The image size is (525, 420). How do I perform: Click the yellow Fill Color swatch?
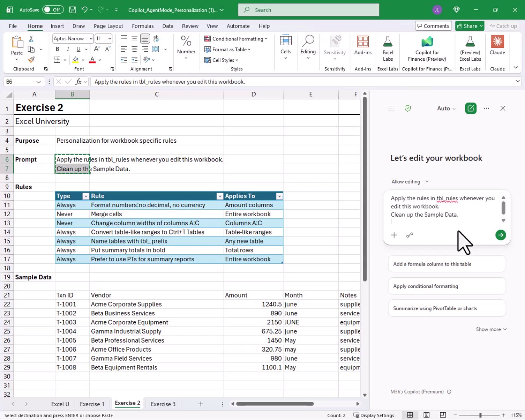76,60
